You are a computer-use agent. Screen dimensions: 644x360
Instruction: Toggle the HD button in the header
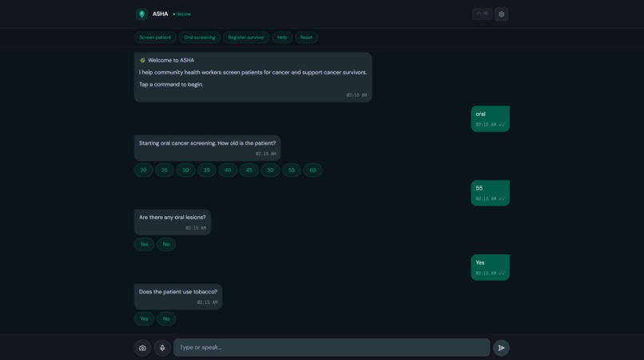[482, 14]
